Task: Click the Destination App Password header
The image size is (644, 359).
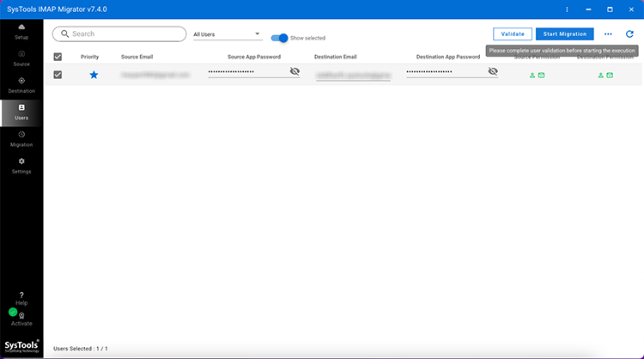Action: pos(447,57)
